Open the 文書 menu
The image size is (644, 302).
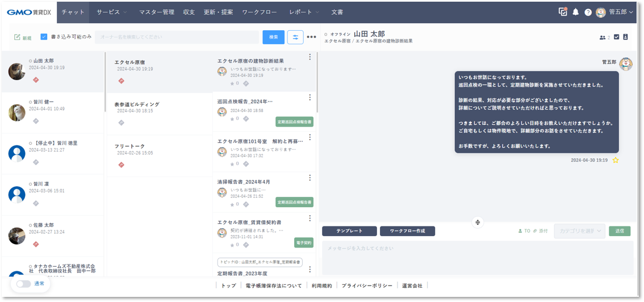[x=337, y=12]
